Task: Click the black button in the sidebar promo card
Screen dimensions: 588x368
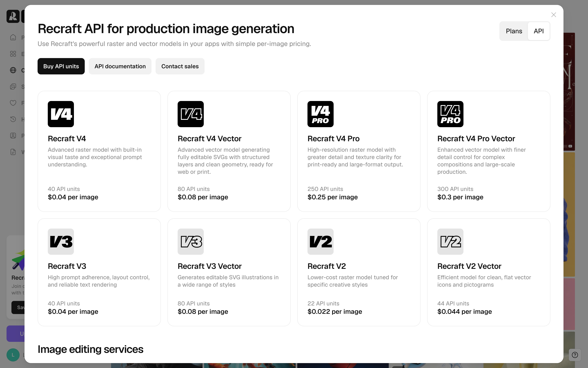Action: (18, 307)
